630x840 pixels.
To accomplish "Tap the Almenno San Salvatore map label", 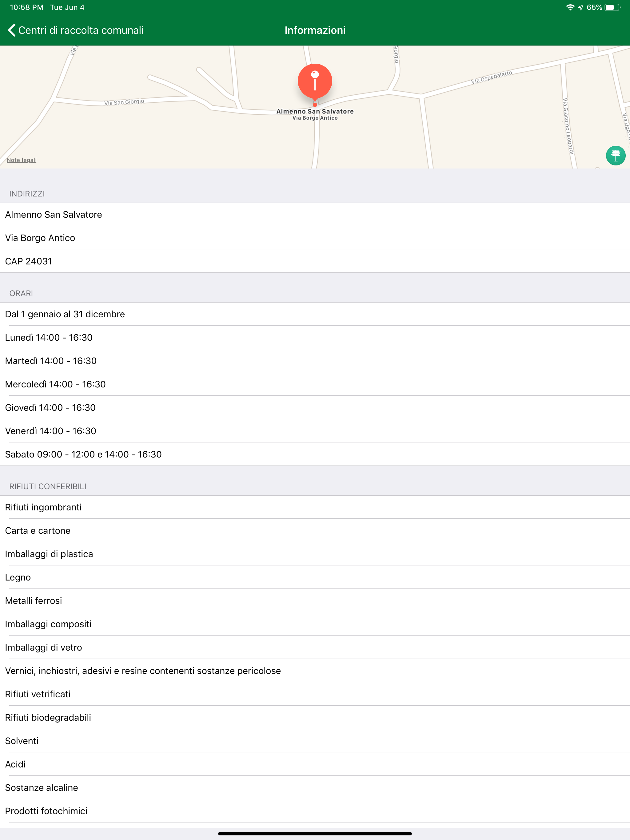I will tap(315, 111).
